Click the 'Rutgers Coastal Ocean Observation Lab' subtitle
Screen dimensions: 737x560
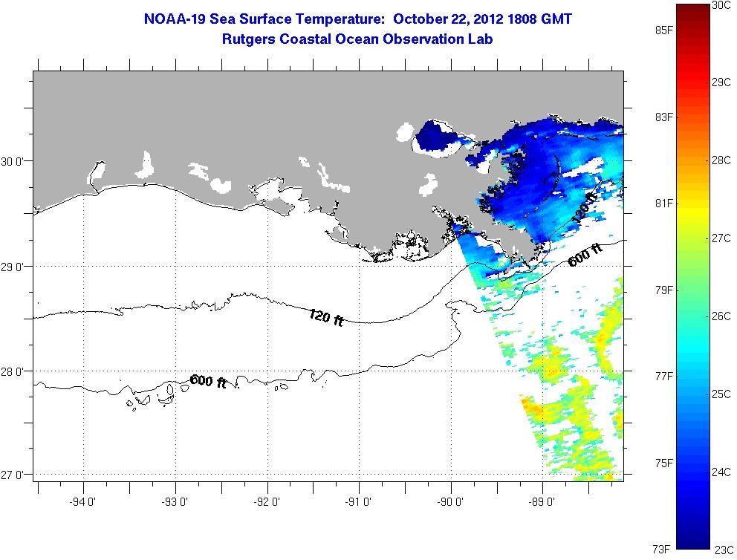357,39
